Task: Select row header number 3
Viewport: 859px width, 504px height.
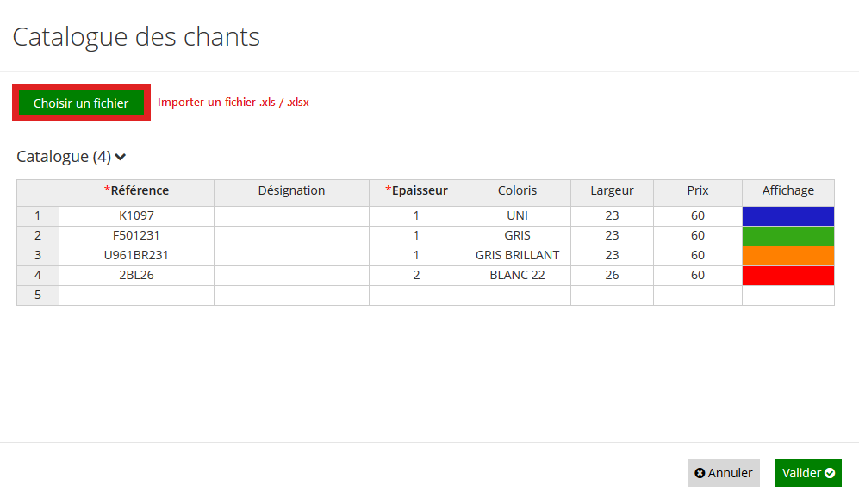Action: [38, 255]
